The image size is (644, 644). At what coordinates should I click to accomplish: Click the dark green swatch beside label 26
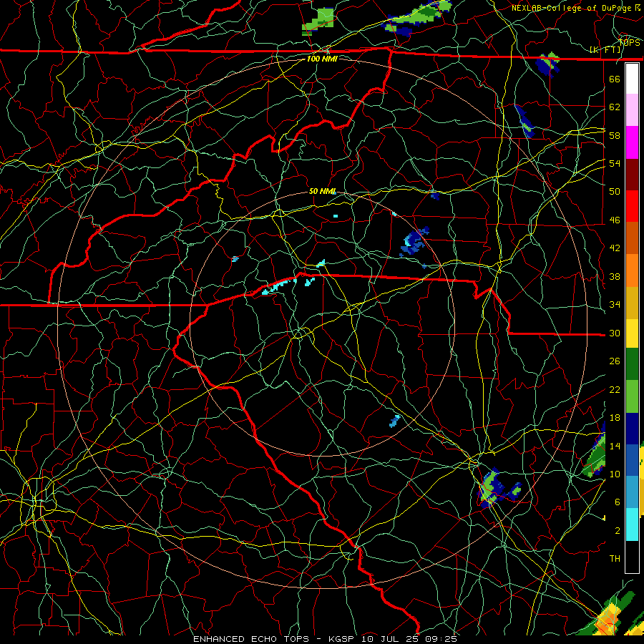tap(632, 364)
